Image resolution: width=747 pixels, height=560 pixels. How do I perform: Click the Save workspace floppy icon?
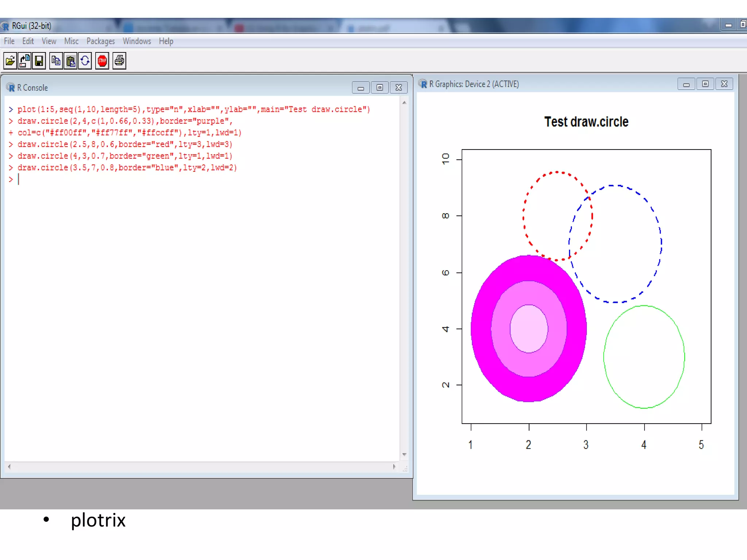(x=39, y=61)
